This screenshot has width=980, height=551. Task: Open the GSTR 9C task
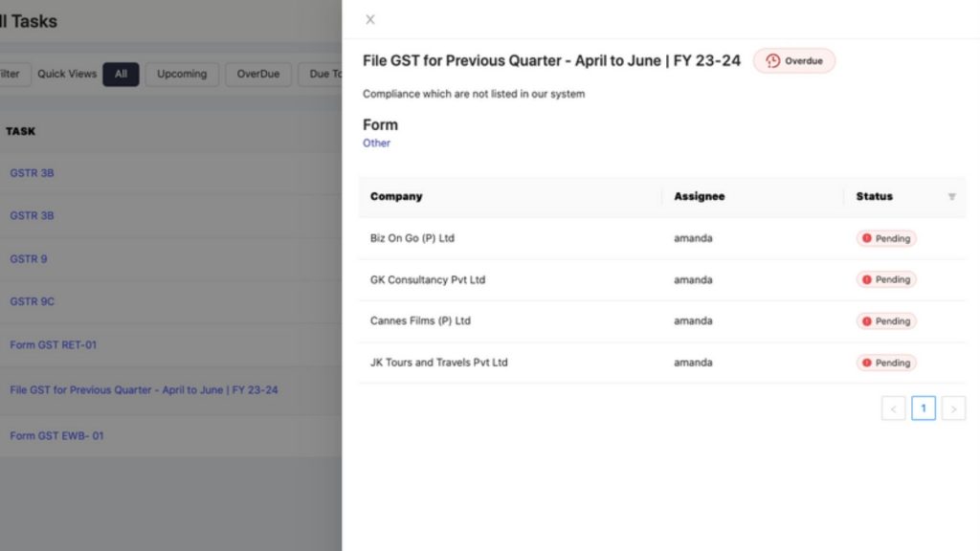pyautogui.click(x=32, y=301)
